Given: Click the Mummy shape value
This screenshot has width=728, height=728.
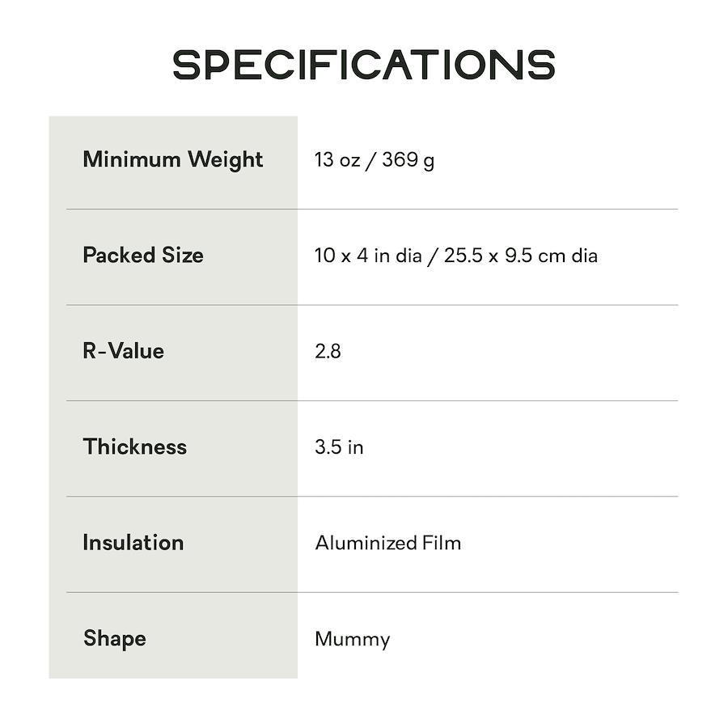Looking at the screenshot, I should [353, 640].
